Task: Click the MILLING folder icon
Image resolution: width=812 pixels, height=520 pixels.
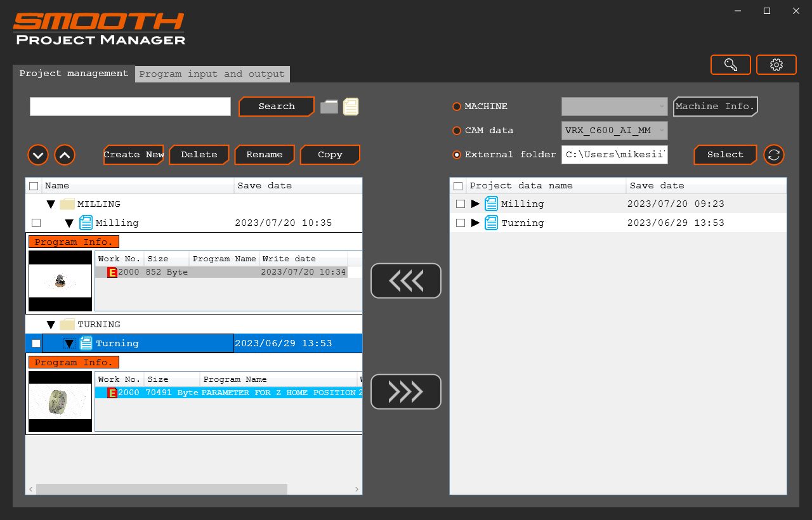Action: [x=67, y=204]
